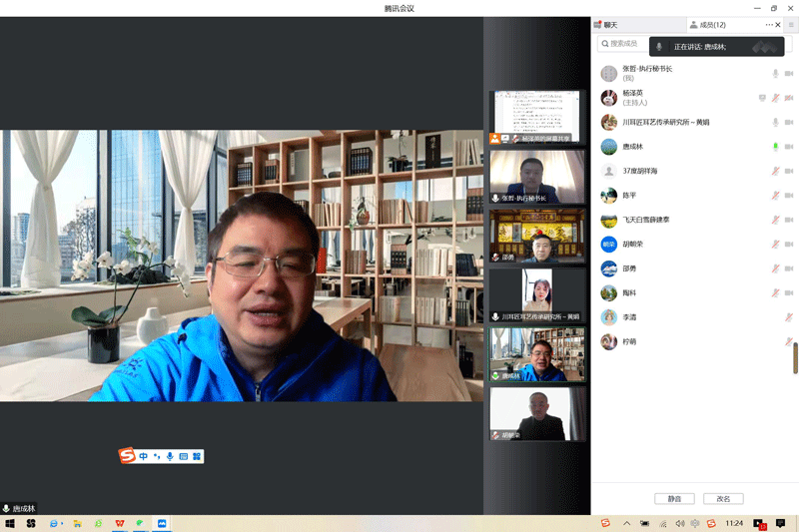Click the Sogou toolbar microphone icon
Image resolution: width=799 pixels, height=532 pixels.
click(x=170, y=456)
